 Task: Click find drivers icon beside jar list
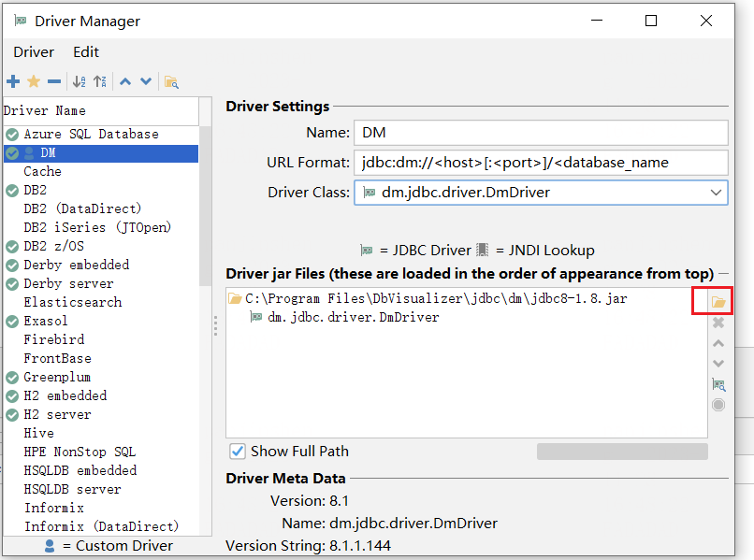pos(718,384)
